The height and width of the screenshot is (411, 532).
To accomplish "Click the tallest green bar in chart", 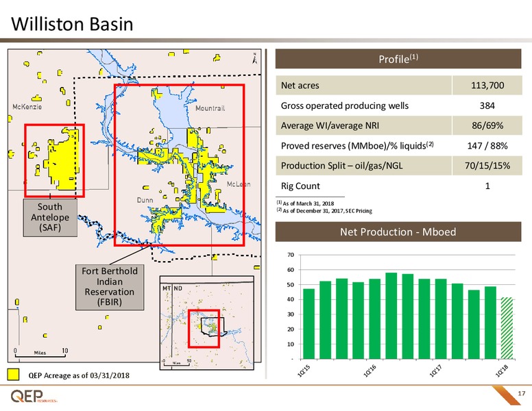I will coord(391,316).
